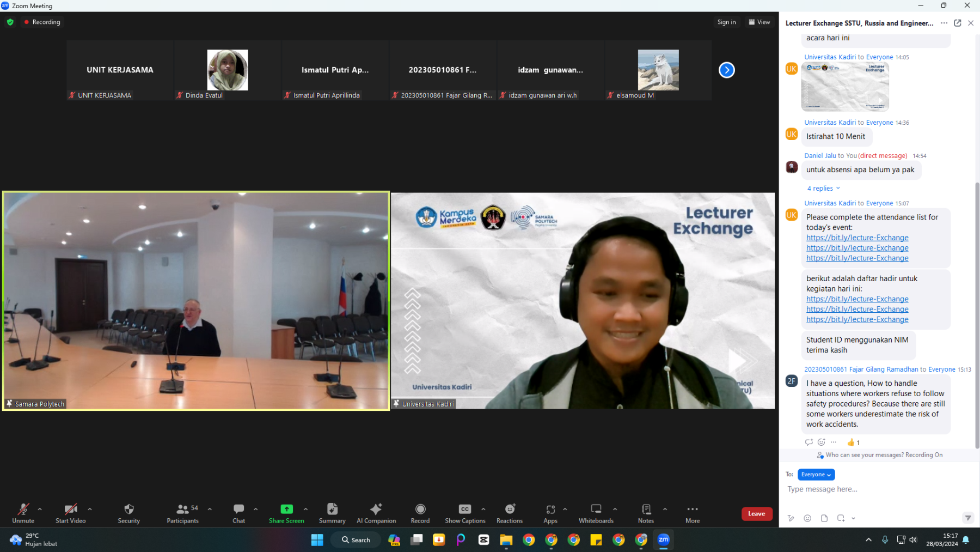The image size is (980, 552).
Task: Open emoji picker in chat composer
Action: pyautogui.click(x=807, y=518)
